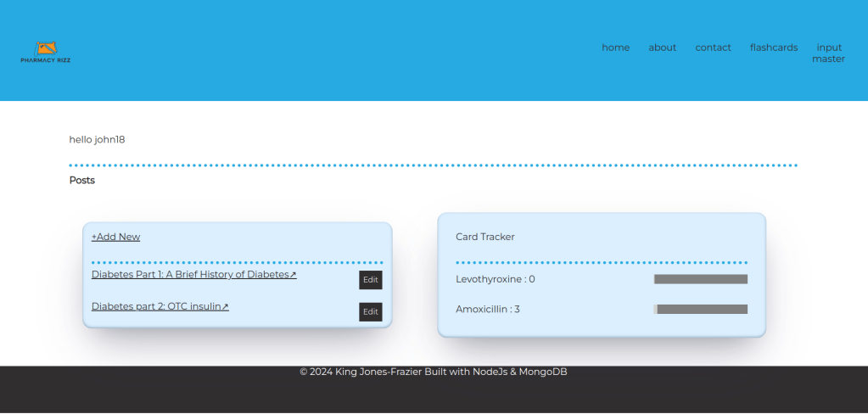
Task: Click the Pharmacy Rizz logo
Action: pyautogui.click(x=46, y=53)
